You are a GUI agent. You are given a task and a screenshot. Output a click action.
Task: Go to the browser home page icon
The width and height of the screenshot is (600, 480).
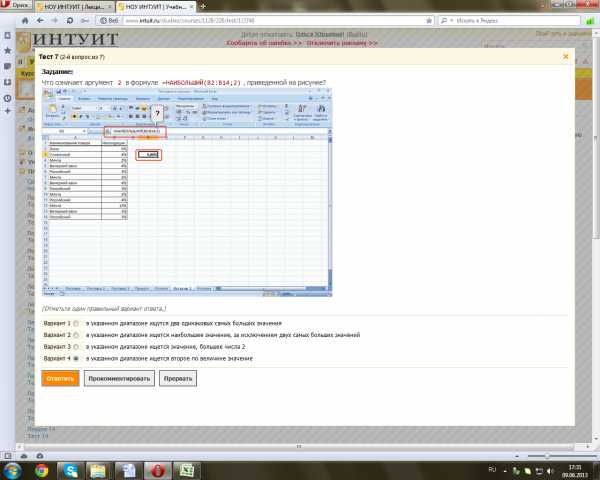tap(25, 21)
